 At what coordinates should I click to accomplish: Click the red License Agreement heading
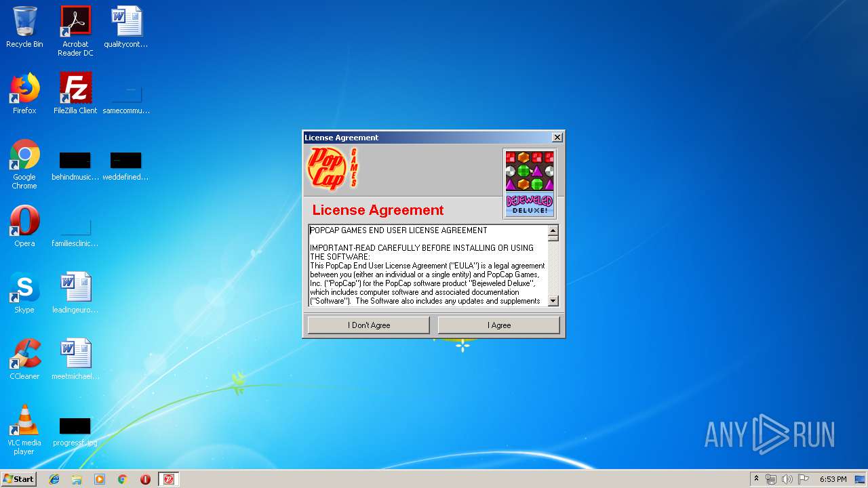(x=378, y=210)
